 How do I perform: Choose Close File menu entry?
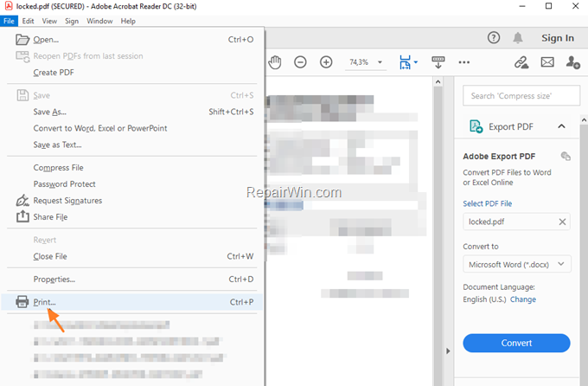pyautogui.click(x=132, y=256)
